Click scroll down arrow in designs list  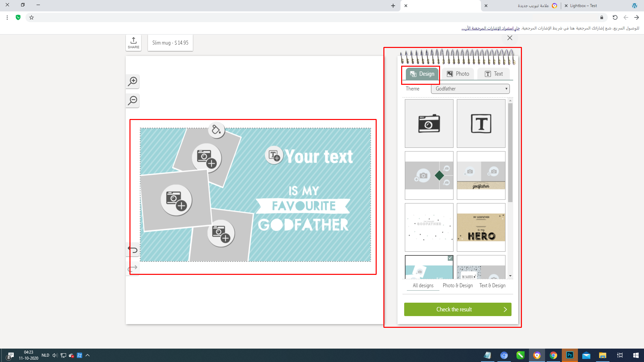coord(510,276)
